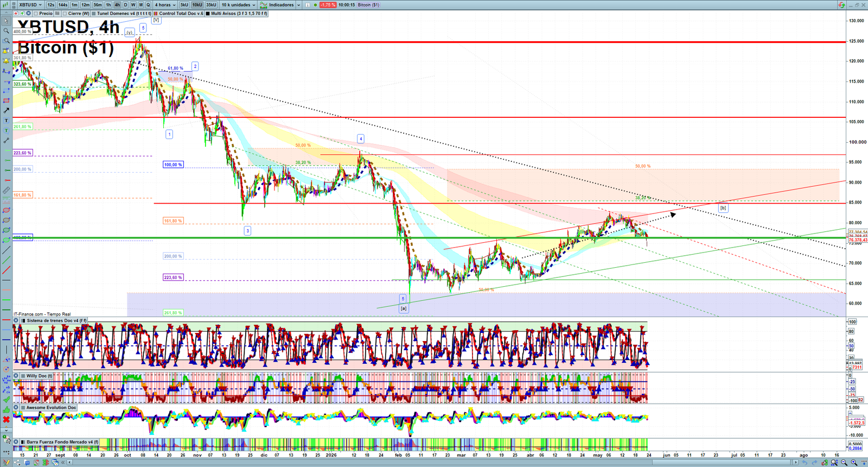Close the Willy Doc indicator panel
The width and height of the screenshot is (868, 467).
coord(16,375)
